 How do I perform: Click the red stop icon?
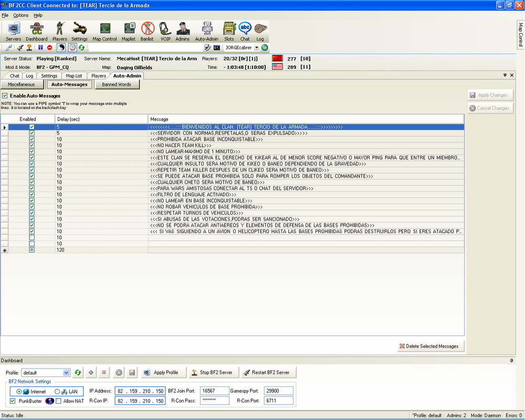49,48
